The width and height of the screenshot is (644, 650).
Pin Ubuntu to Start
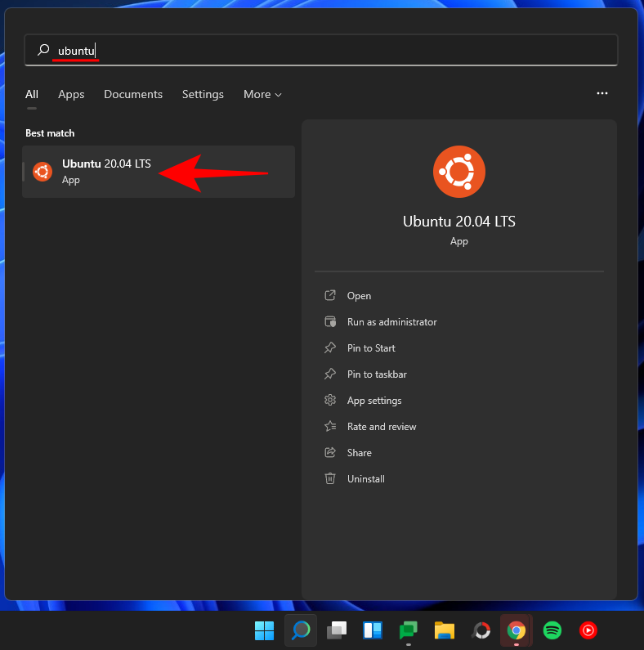click(371, 348)
